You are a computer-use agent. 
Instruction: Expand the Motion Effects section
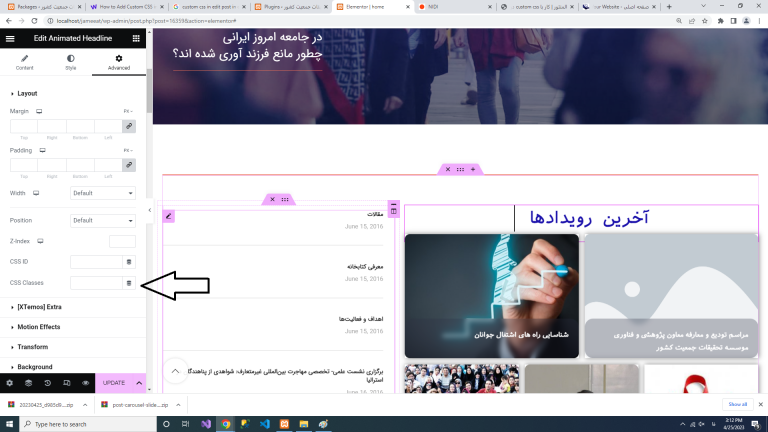pyautogui.click(x=40, y=327)
